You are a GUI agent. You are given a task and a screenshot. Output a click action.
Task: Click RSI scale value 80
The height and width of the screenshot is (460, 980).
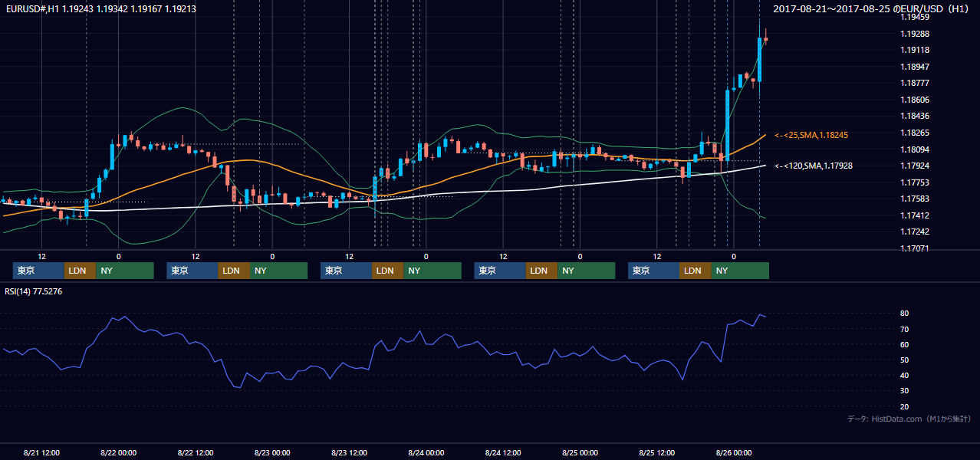point(905,314)
